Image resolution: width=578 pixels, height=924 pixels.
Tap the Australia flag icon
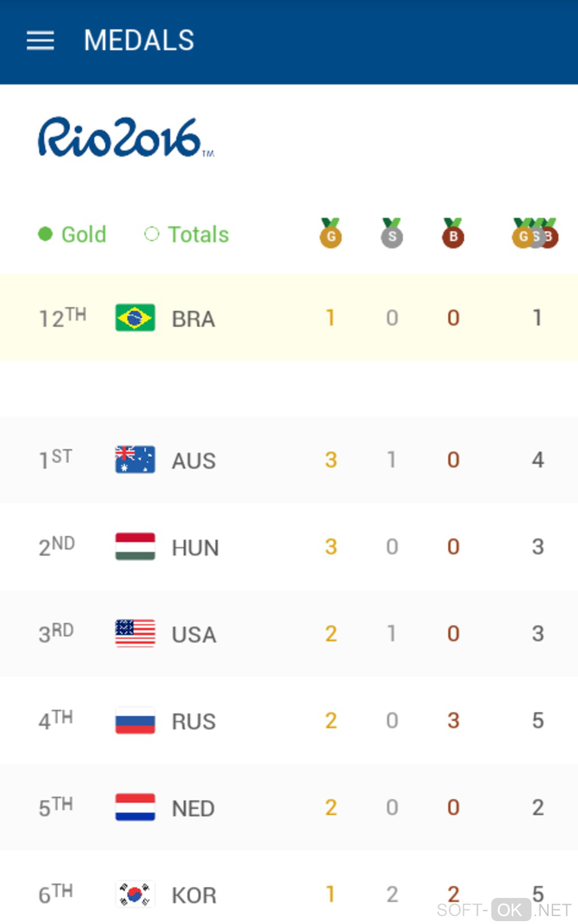(135, 459)
